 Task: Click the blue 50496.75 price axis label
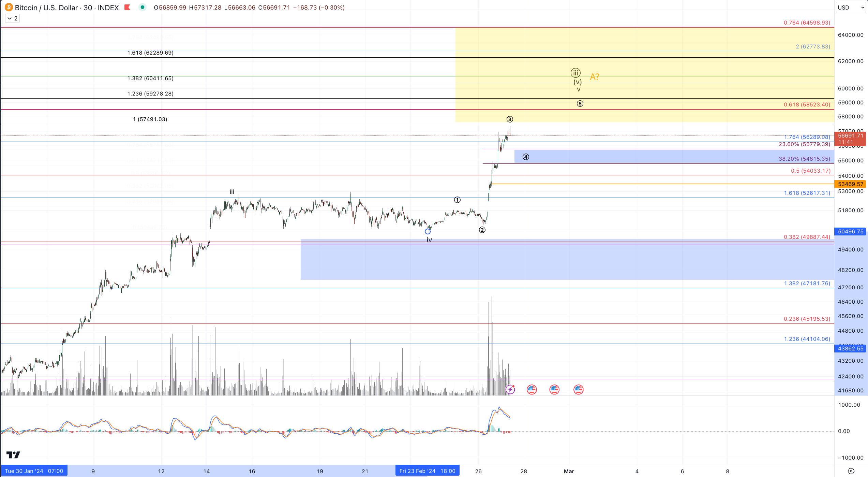(x=851, y=232)
